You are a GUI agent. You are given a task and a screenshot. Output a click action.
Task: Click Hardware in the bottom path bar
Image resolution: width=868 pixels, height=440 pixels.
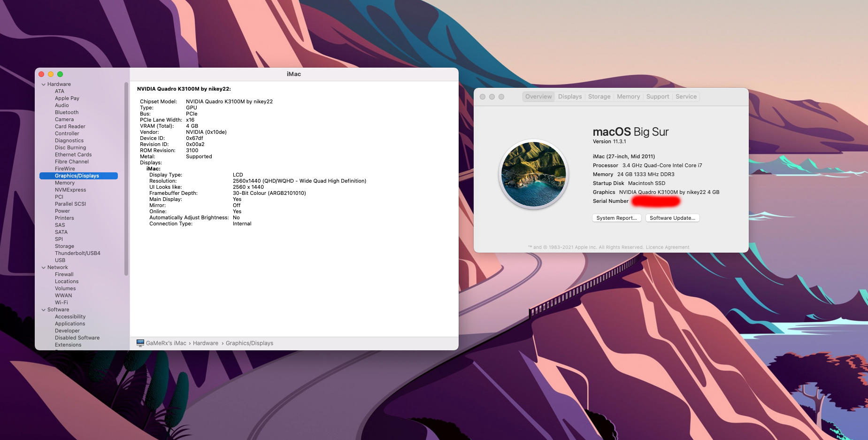click(206, 343)
